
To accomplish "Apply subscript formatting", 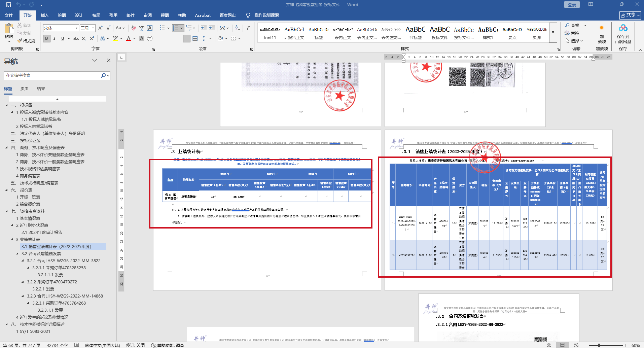I will 84,38.
